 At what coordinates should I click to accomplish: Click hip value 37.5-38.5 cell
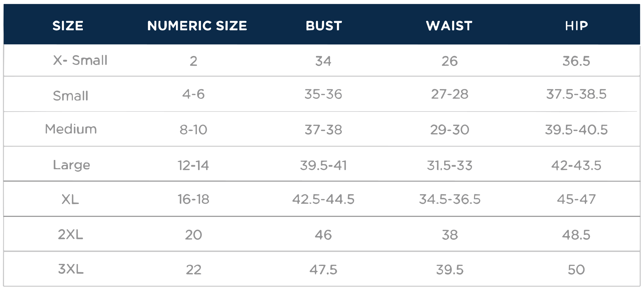point(576,94)
